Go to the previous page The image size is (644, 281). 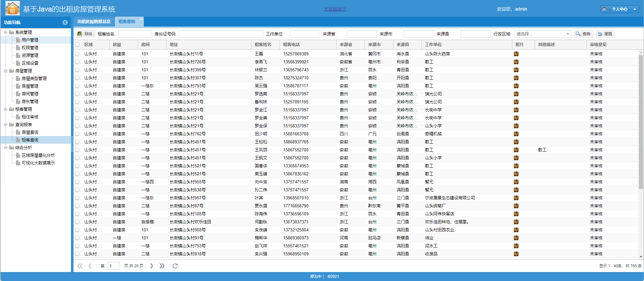[x=90, y=266]
